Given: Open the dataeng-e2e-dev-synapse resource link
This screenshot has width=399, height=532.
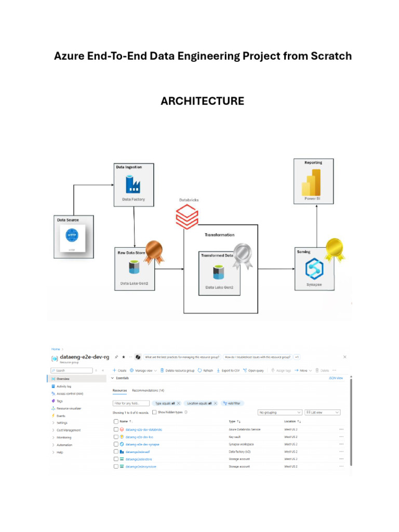Looking at the screenshot, I should point(142,444).
